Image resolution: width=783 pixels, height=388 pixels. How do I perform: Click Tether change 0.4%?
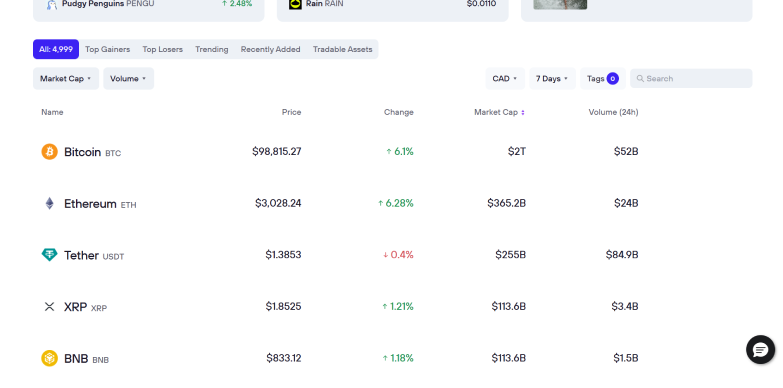pos(398,255)
